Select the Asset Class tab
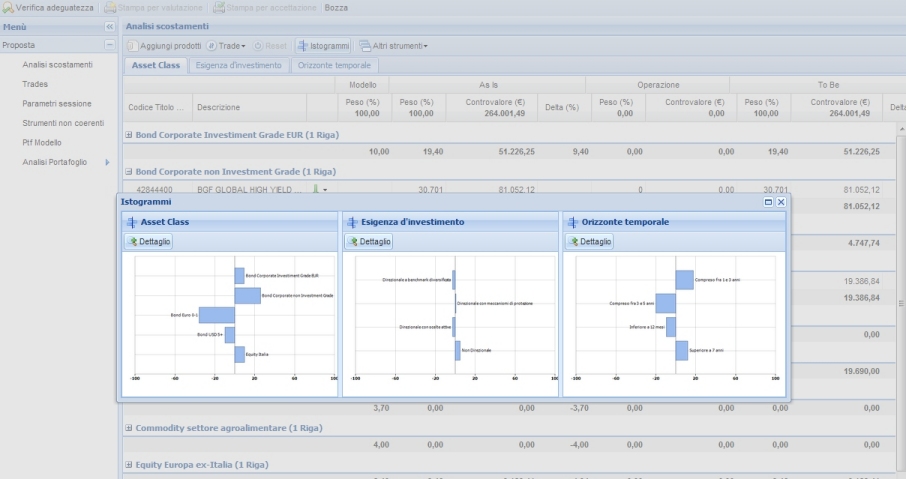This screenshot has height=479, width=906. click(x=155, y=65)
